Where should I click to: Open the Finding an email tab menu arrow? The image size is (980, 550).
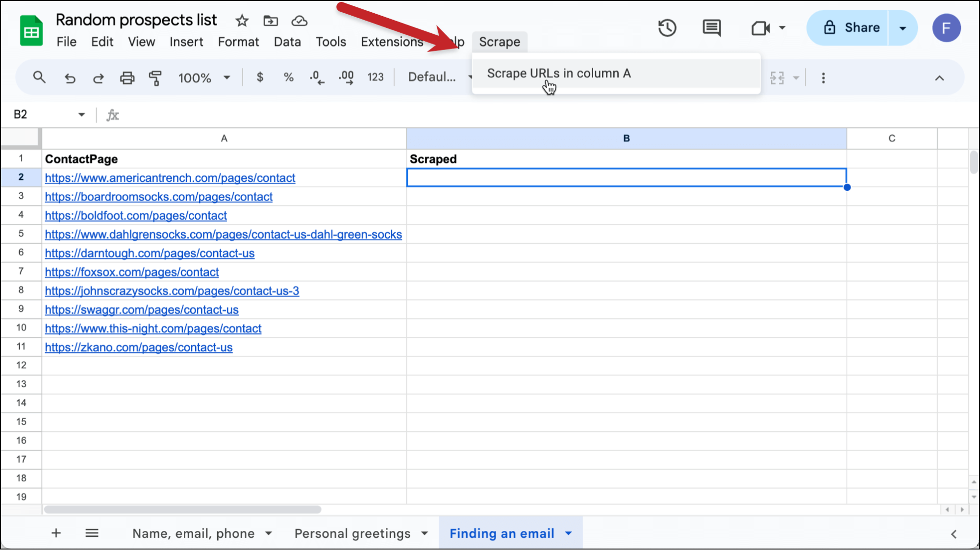[568, 533]
